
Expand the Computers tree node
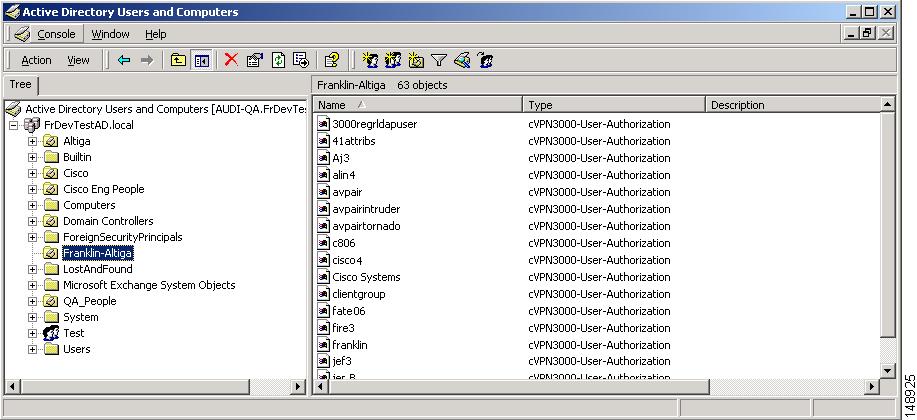click(33, 205)
